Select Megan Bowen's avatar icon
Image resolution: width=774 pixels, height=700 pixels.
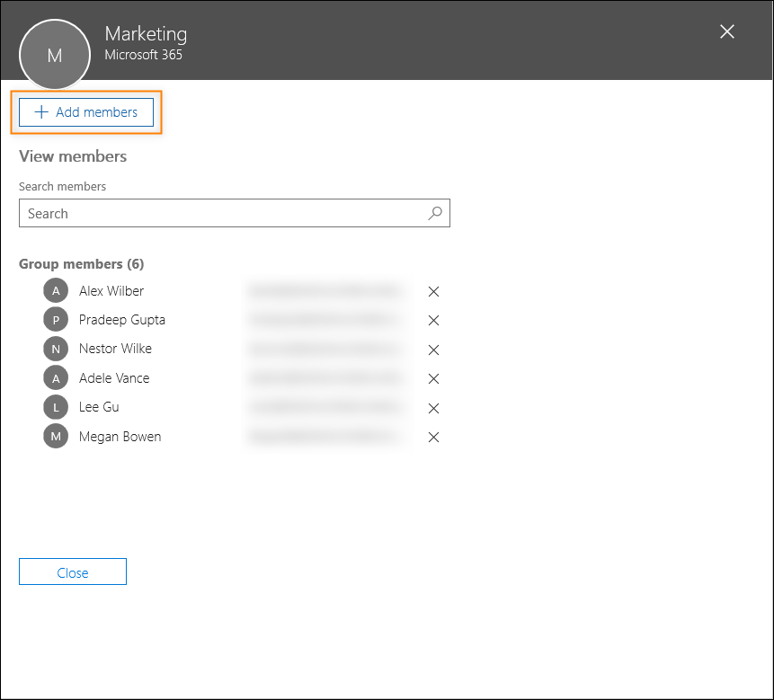55,436
